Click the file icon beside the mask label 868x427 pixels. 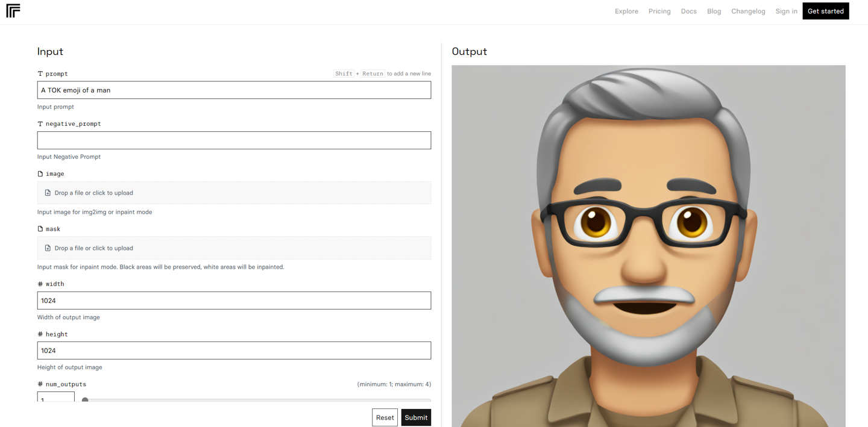pos(40,229)
